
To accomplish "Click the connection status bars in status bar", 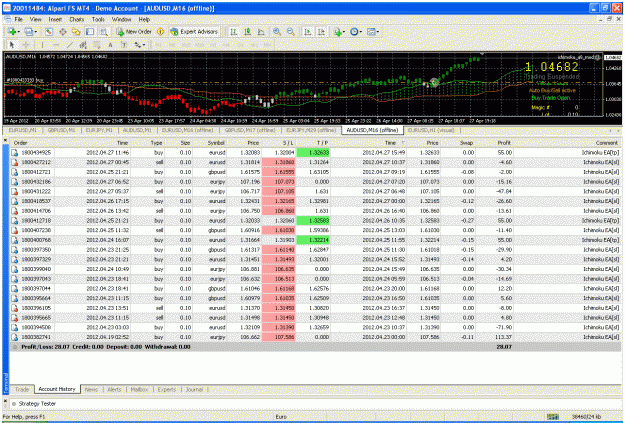I will (553, 417).
